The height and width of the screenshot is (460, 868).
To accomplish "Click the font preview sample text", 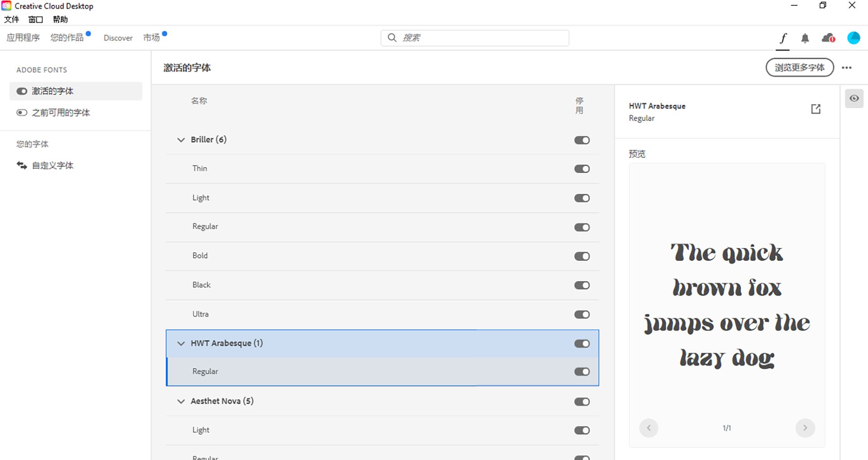I will coord(727,305).
